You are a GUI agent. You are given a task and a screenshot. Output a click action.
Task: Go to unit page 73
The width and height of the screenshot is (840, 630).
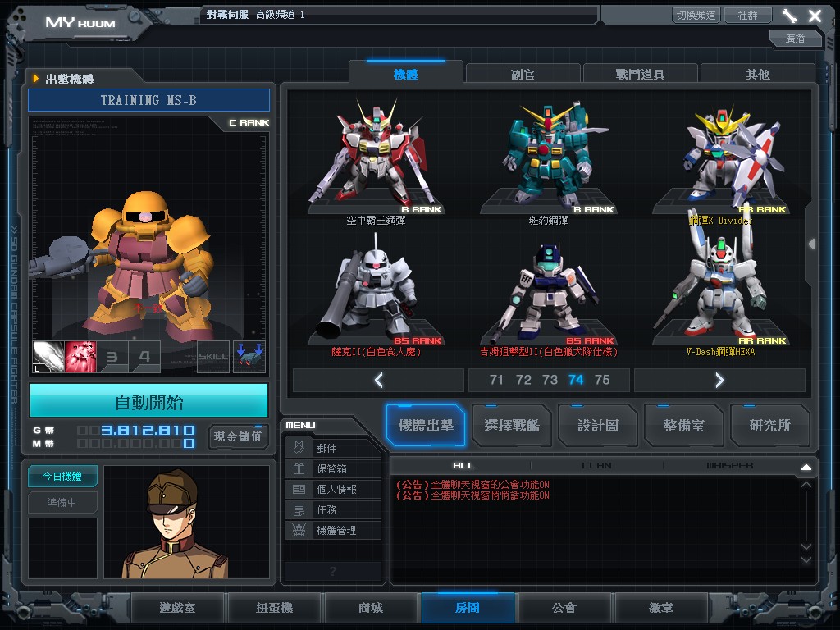point(550,380)
